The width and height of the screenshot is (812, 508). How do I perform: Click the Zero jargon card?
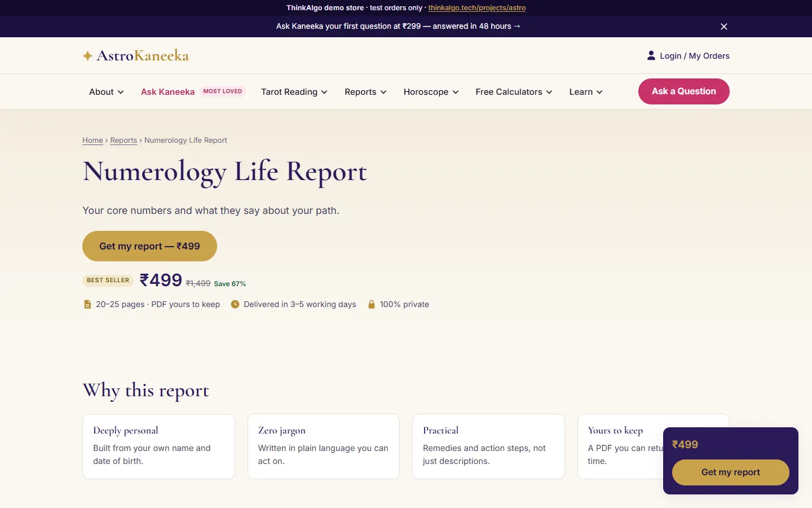324,446
